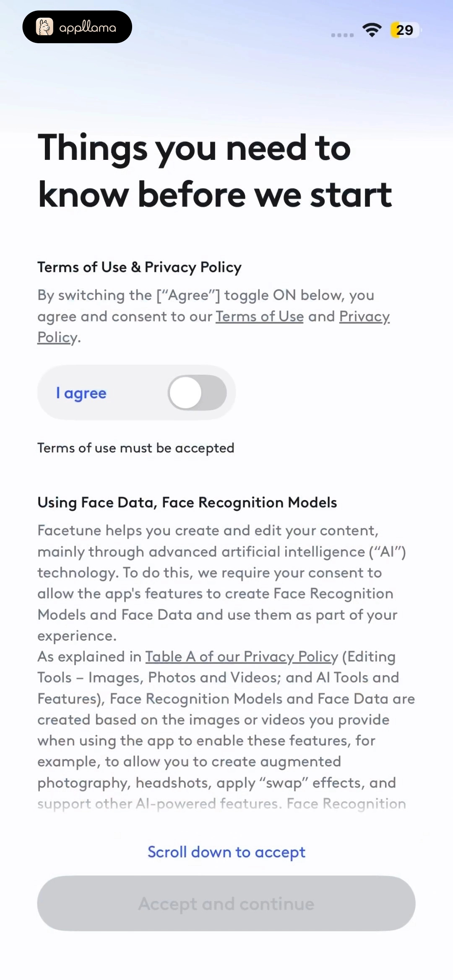Switch on the I agree toggle

(197, 393)
